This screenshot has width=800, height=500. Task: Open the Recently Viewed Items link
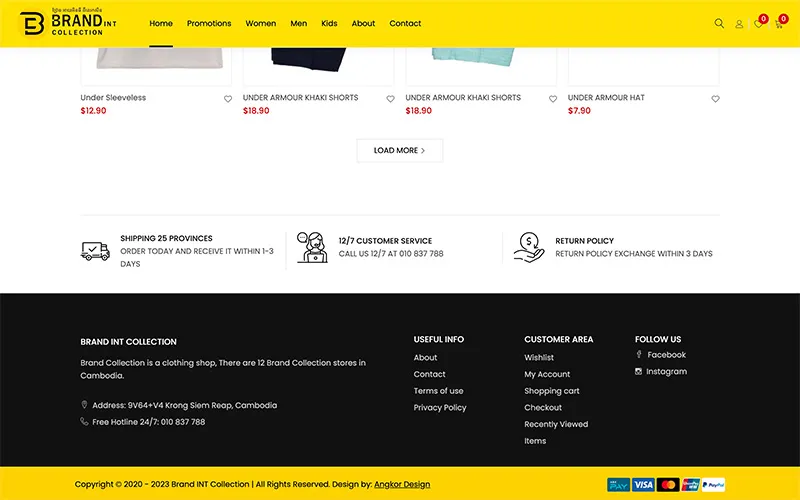pyautogui.click(x=556, y=432)
